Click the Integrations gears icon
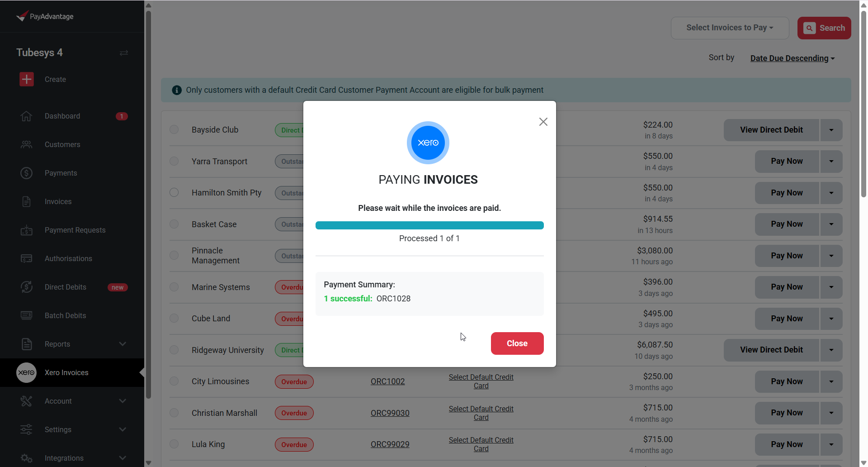This screenshot has width=868, height=467. pos(26,458)
